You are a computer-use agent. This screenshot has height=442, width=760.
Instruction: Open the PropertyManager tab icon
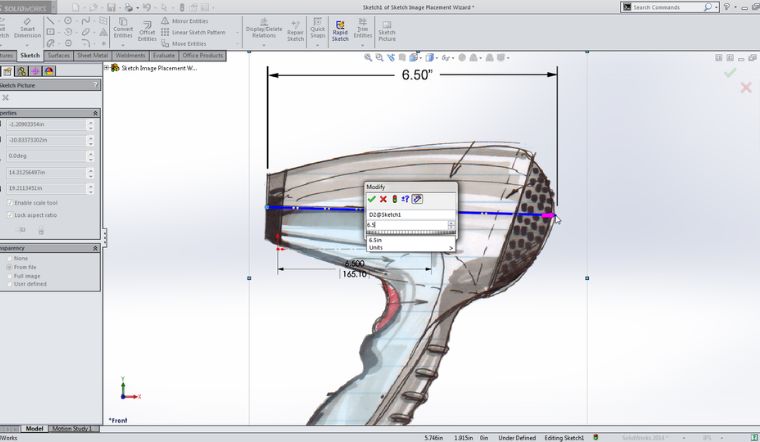pos(8,71)
